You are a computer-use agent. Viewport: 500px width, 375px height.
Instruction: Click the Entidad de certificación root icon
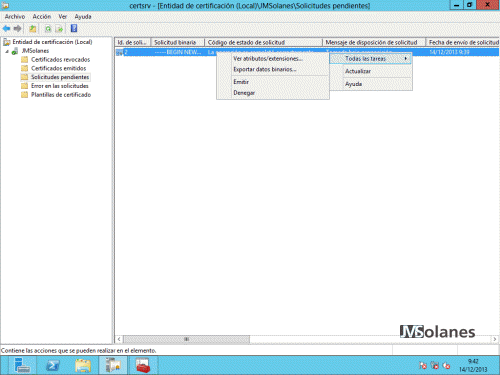coord(7,42)
